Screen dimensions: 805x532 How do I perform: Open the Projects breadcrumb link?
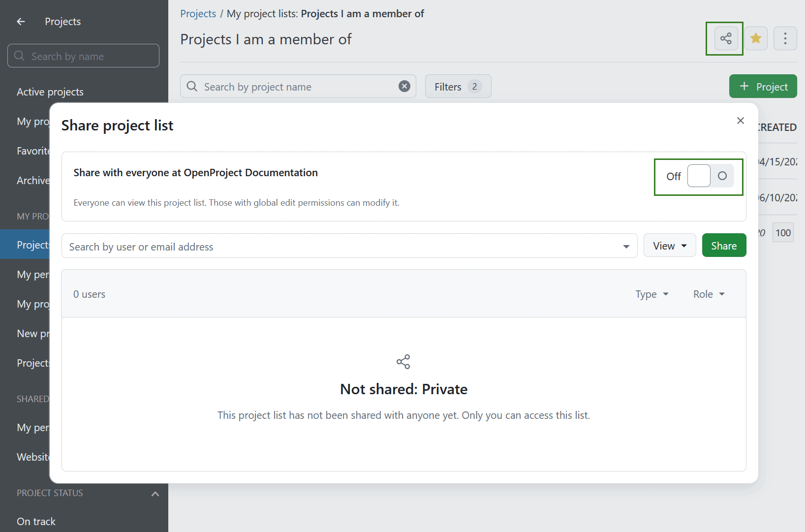[198, 13]
